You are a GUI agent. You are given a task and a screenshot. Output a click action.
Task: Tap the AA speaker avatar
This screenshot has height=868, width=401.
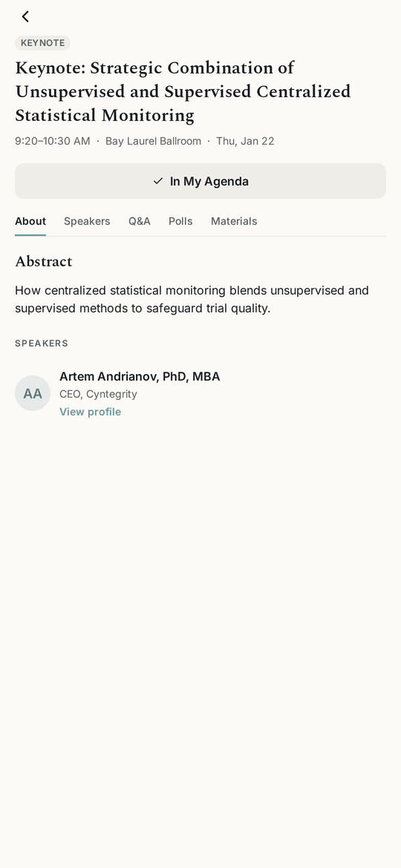(33, 393)
